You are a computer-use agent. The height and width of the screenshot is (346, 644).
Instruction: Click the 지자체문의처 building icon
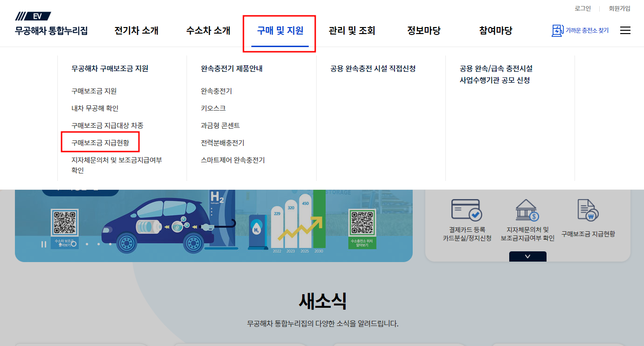coord(527,210)
